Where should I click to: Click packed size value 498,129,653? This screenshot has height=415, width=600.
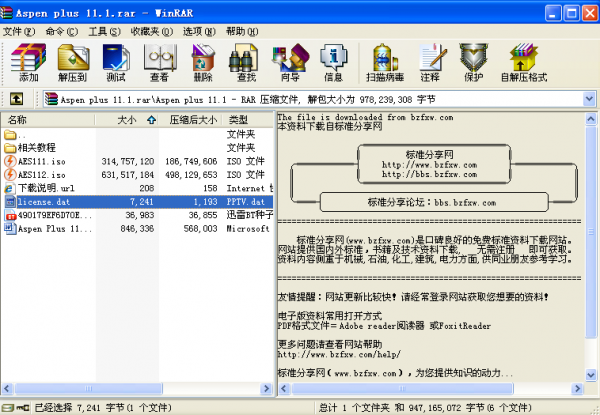click(x=191, y=175)
